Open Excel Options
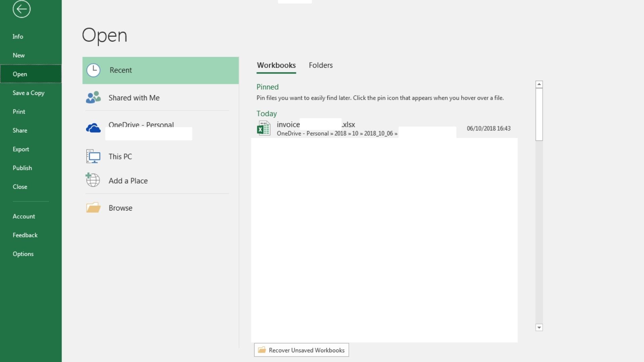Screen dimensions: 644x362 (31, 254)
